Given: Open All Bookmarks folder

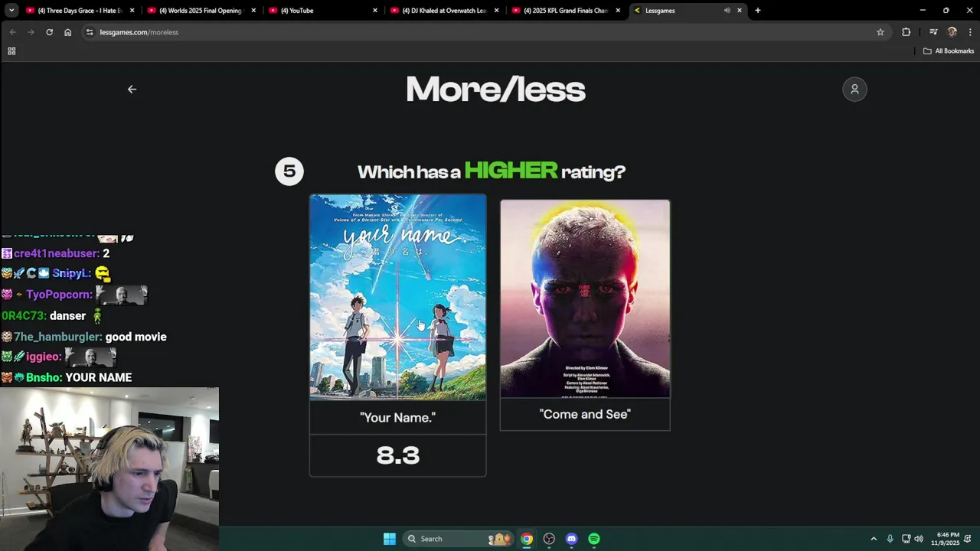Looking at the screenshot, I should coord(949,51).
